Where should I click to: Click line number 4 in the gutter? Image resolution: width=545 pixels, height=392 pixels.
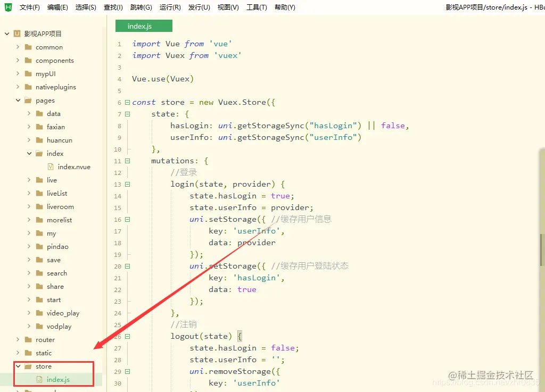[x=120, y=79]
